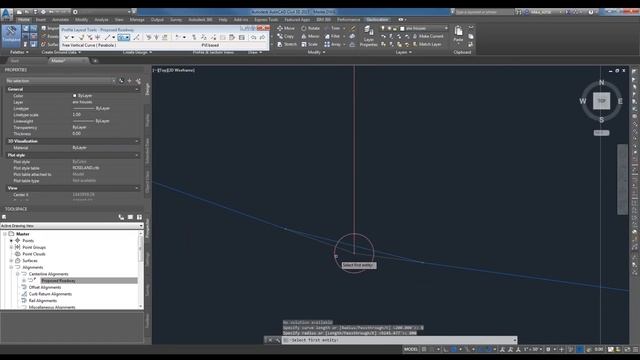Click the Move tool in Modify panel
The height and width of the screenshot is (360, 640).
click(x=286, y=28)
